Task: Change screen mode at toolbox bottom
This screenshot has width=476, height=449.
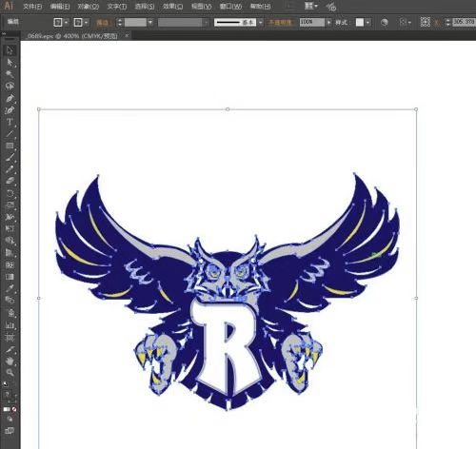Action: 10,431
